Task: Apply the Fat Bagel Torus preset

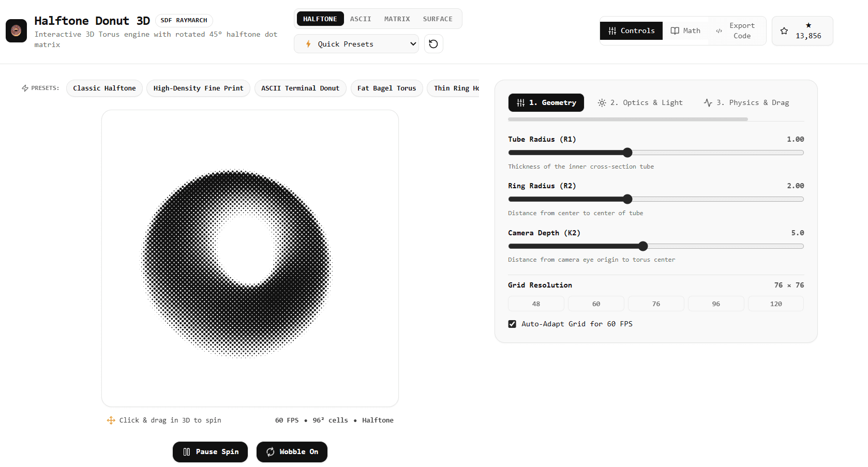Action: (x=386, y=88)
